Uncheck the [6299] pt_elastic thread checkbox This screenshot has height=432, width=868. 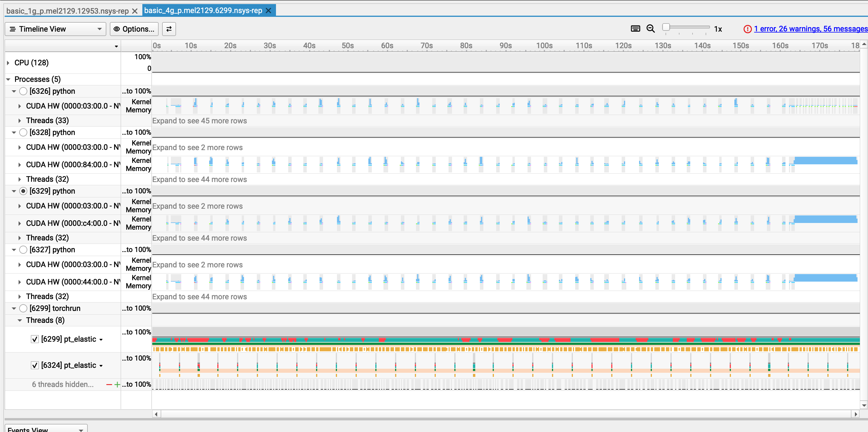35,339
